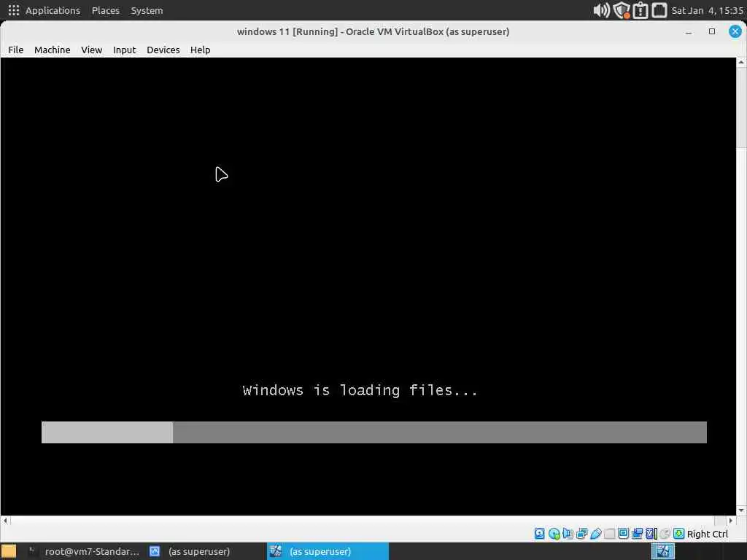Screen dimensions: 747x560
Task: Open the USB devices status icon
Action: 595,534
